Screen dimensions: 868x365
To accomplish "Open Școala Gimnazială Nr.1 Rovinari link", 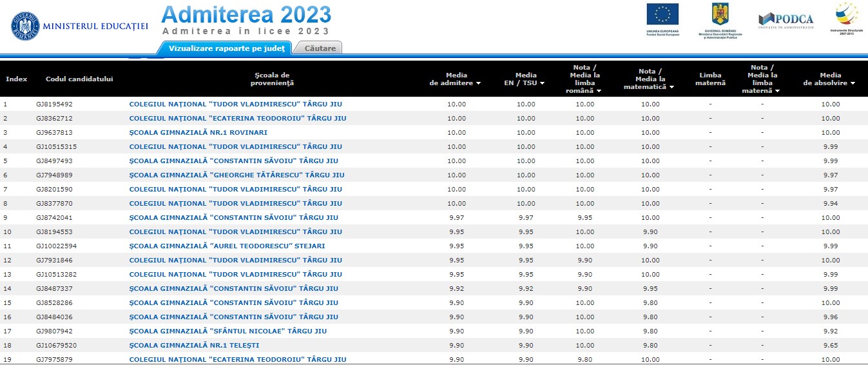I will [198, 132].
